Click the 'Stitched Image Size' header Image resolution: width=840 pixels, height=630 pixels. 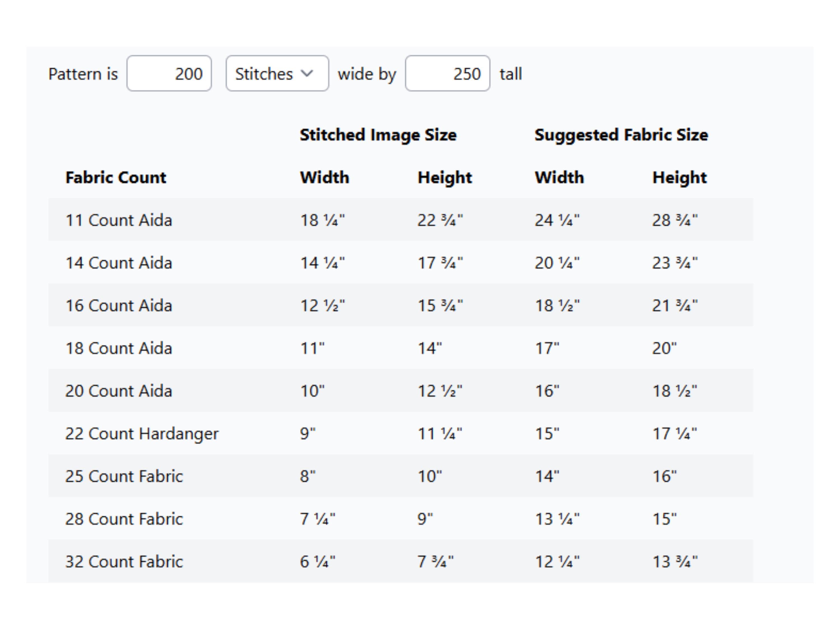pyautogui.click(x=378, y=135)
